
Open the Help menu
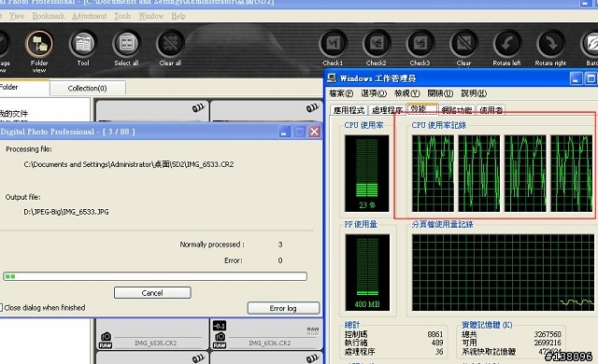point(178,16)
